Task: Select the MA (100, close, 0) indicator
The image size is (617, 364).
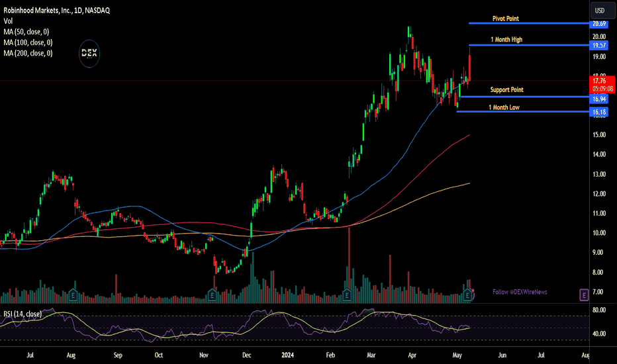Action: click(28, 42)
